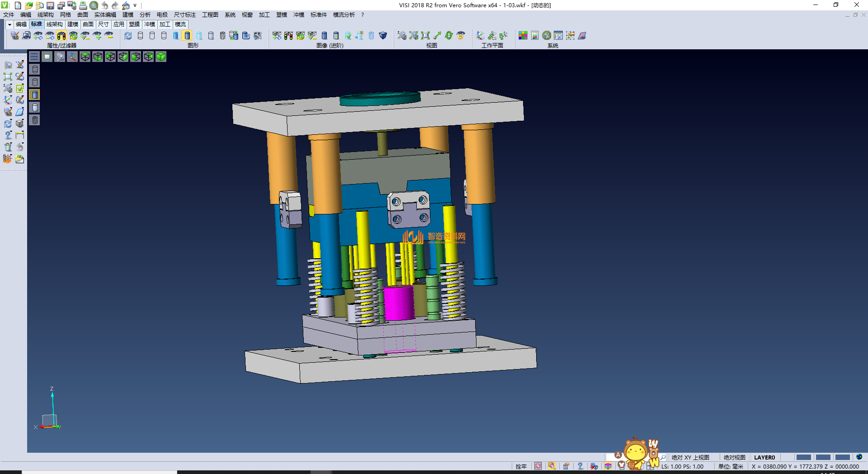Click the solid green cube view icon
Screen dimensions: 868x474
point(161,57)
